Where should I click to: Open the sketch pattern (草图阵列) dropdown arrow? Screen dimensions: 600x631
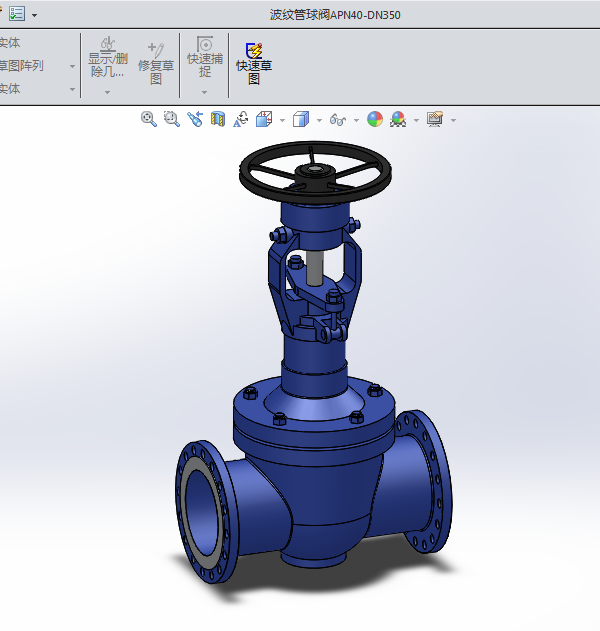click(x=72, y=66)
